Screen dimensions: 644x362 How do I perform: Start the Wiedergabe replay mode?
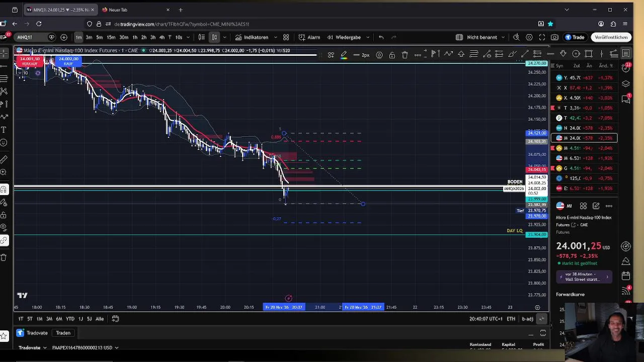tap(344, 37)
